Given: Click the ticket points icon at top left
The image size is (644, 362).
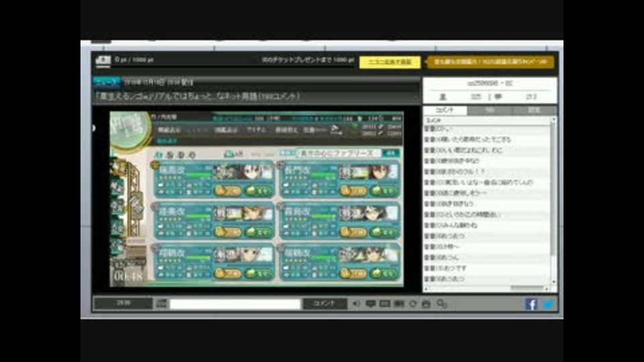Looking at the screenshot, I should coord(103,60).
